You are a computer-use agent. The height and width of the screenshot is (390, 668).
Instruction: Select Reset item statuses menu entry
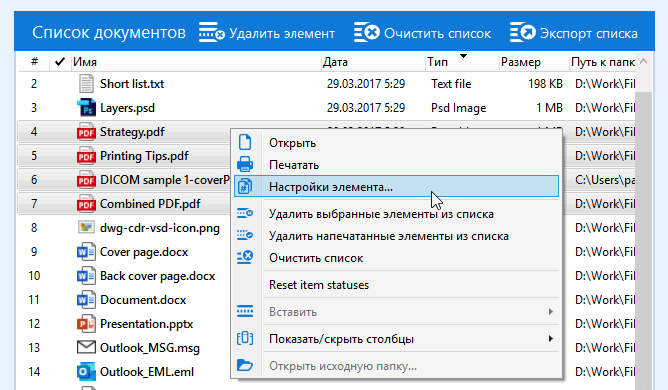(x=396, y=285)
